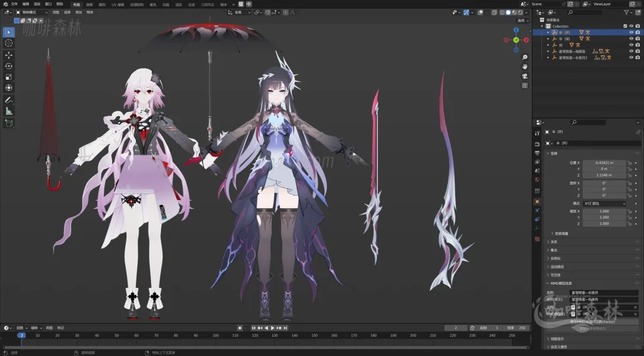Open the Scene properties tab
The width and height of the screenshot is (644, 356).
[x=537, y=171]
